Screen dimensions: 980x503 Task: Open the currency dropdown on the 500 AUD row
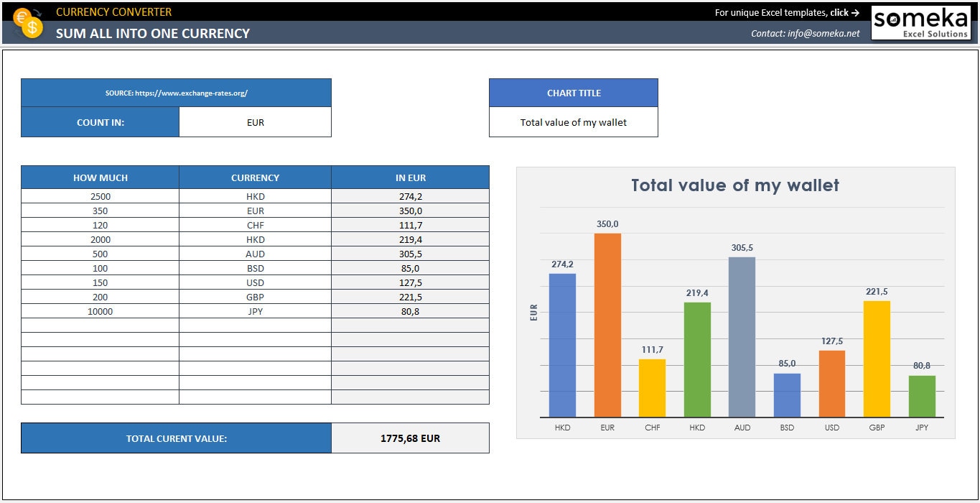pos(255,254)
